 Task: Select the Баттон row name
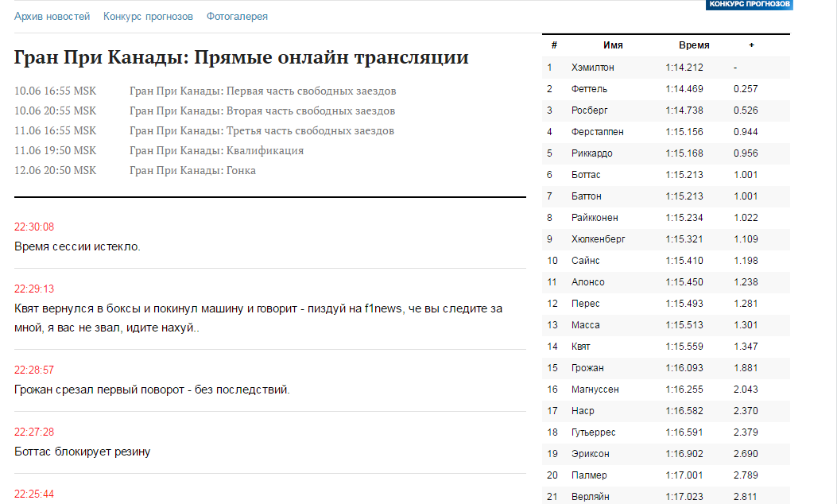586,196
